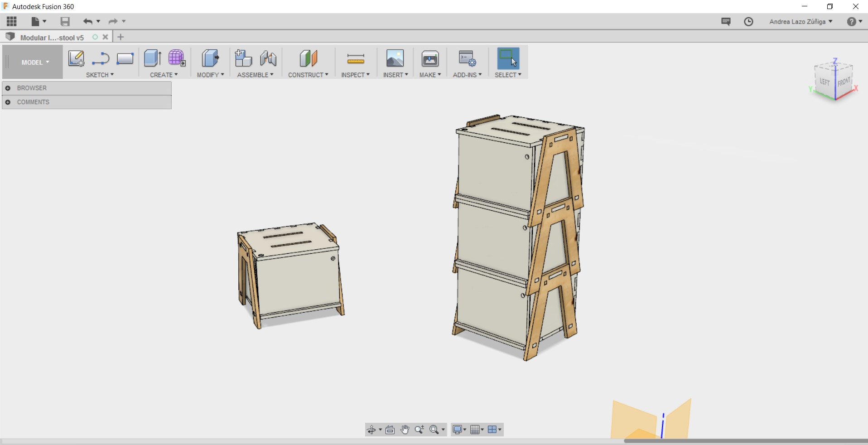Open the Viewports layout menu
The image size is (868, 445).
[x=494, y=430]
